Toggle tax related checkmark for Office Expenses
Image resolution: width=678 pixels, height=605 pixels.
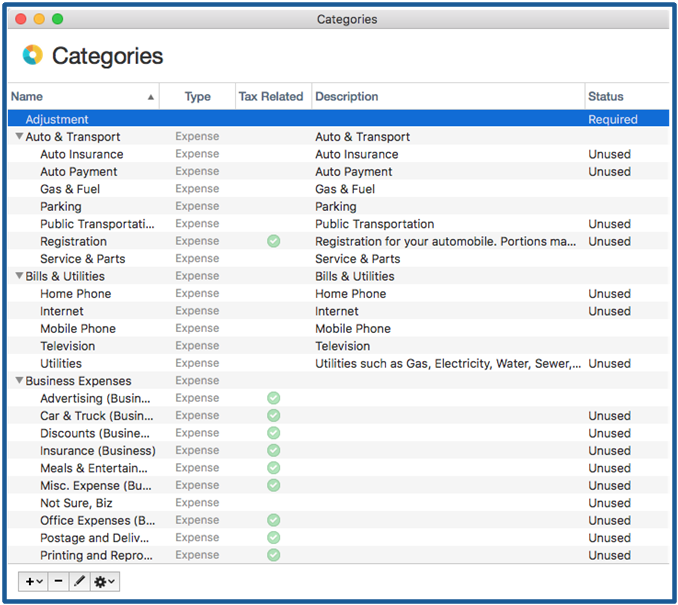pos(273,520)
